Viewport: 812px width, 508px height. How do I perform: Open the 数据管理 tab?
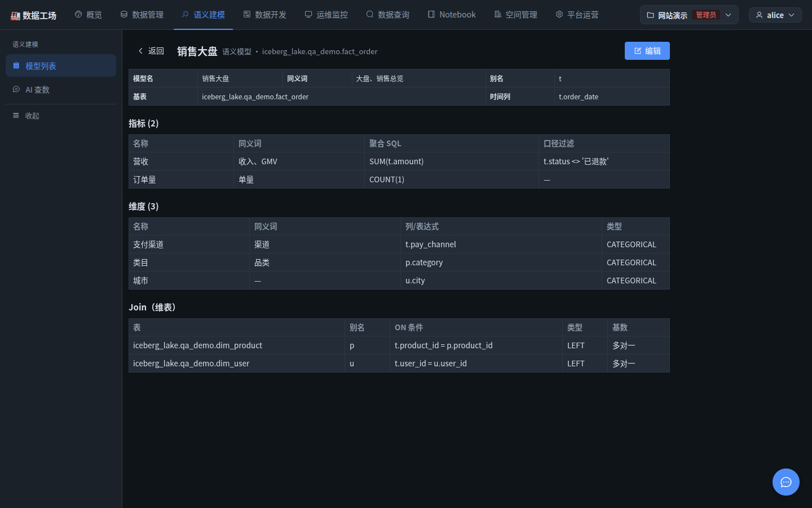click(x=142, y=15)
